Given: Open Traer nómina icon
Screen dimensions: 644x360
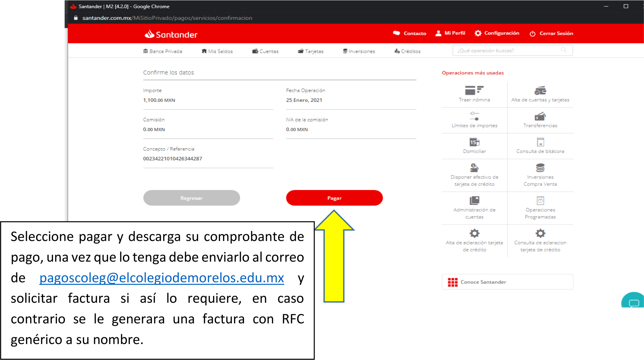Looking at the screenshot, I should pos(474,90).
